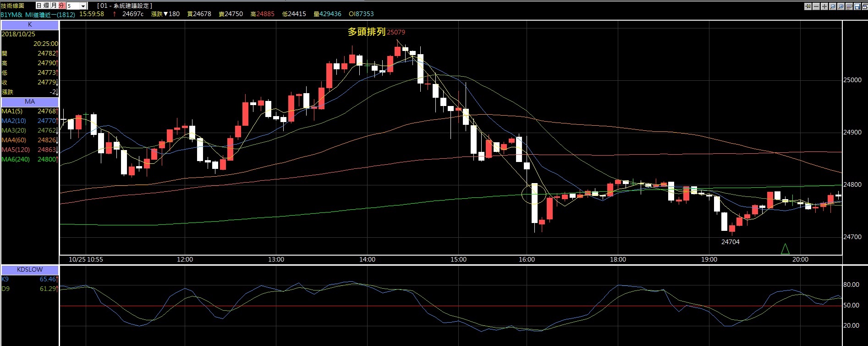Screen dimensions: 868x346
Task: Click the zoom in magnifier icon
Action: pyautogui.click(x=841, y=6)
